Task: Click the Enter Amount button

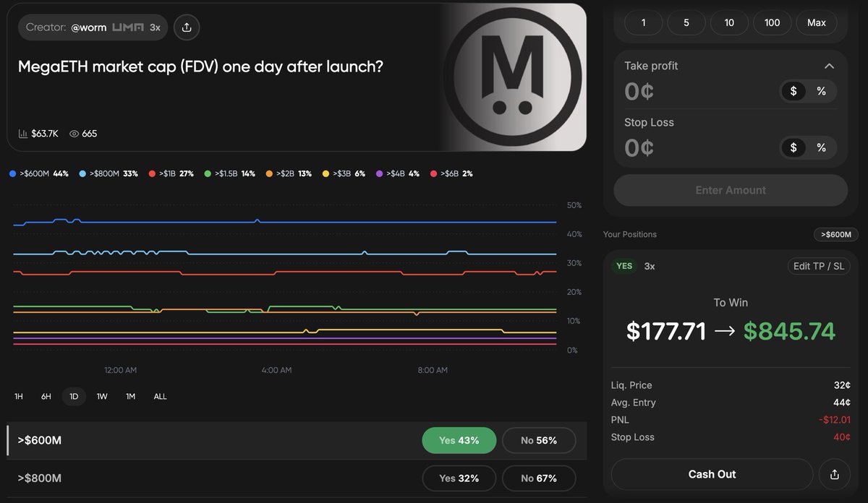Action: pyautogui.click(x=731, y=190)
